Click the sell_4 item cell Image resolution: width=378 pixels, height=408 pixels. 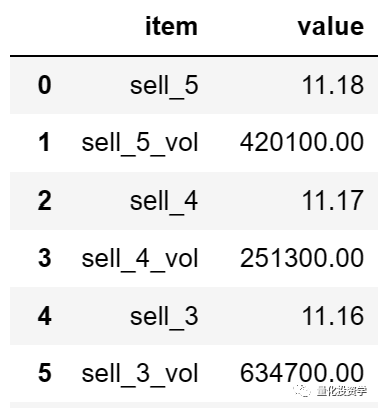164,201
